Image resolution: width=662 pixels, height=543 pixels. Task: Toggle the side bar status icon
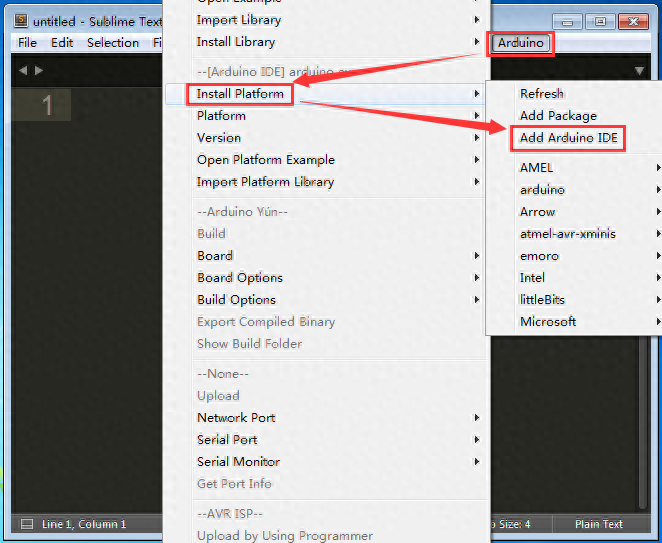(x=27, y=524)
